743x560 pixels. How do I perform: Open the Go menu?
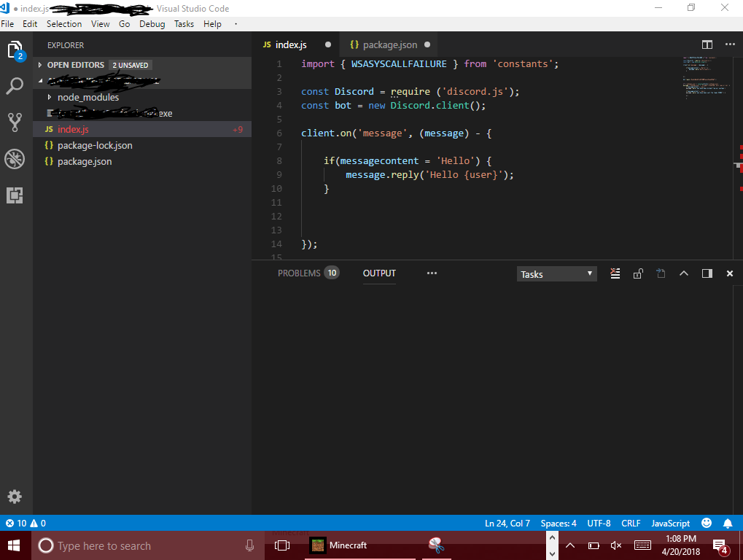pyautogui.click(x=124, y=23)
